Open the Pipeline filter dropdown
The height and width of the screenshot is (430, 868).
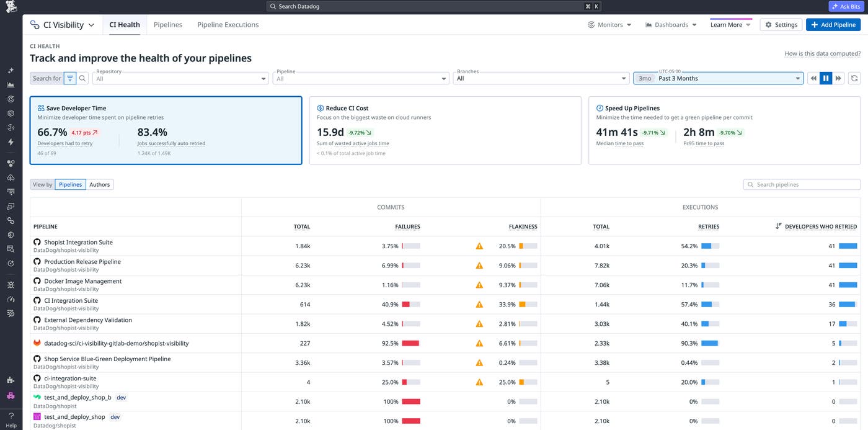(x=361, y=78)
